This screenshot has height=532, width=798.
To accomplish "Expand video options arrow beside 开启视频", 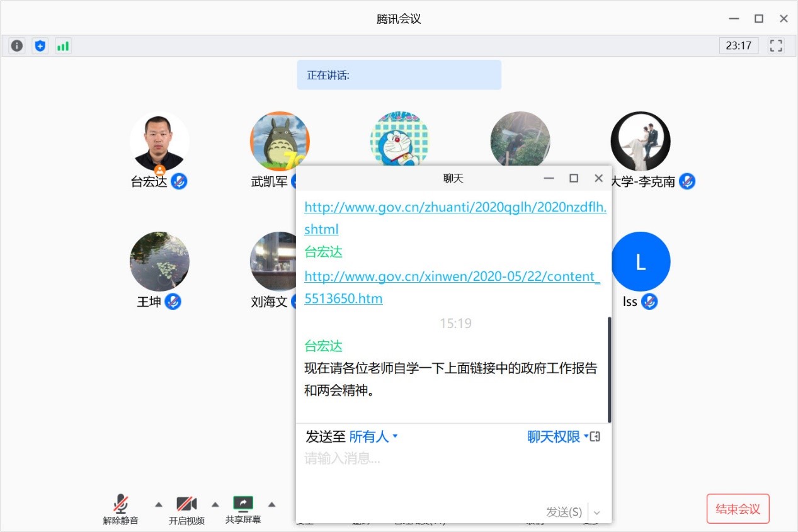I will tap(215, 504).
